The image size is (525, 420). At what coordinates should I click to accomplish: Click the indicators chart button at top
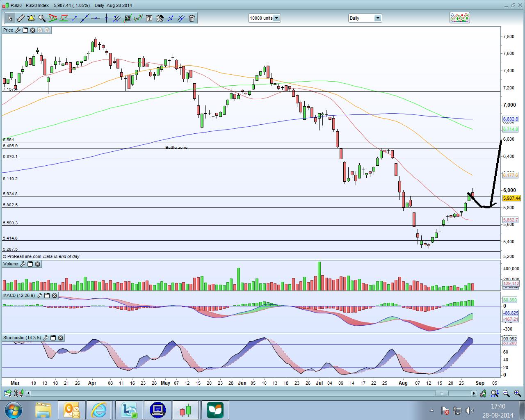tap(459, 18)
